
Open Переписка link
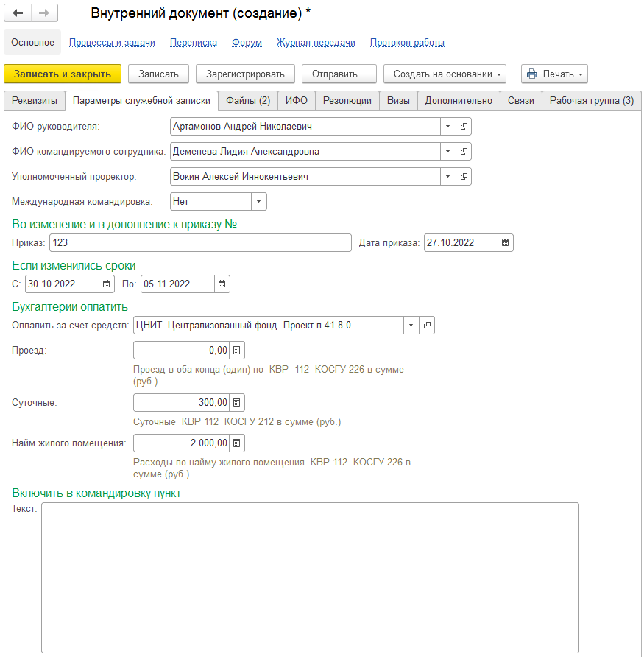pos(194,42)
